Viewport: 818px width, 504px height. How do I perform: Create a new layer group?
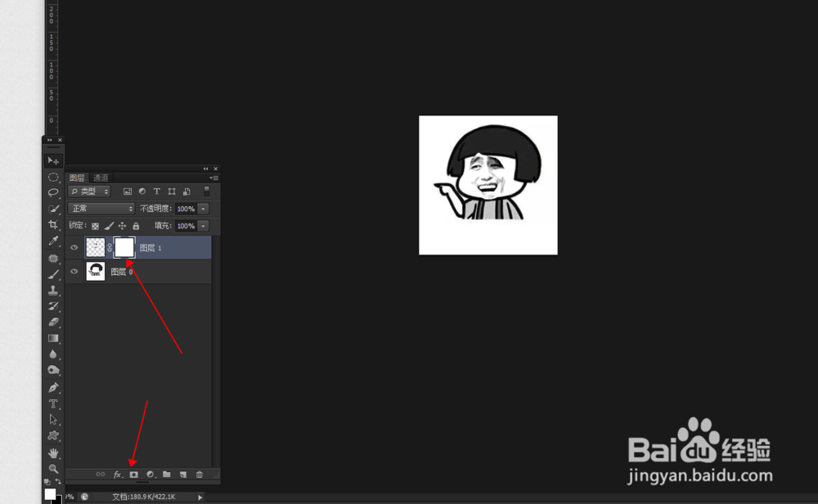(166, 475)
